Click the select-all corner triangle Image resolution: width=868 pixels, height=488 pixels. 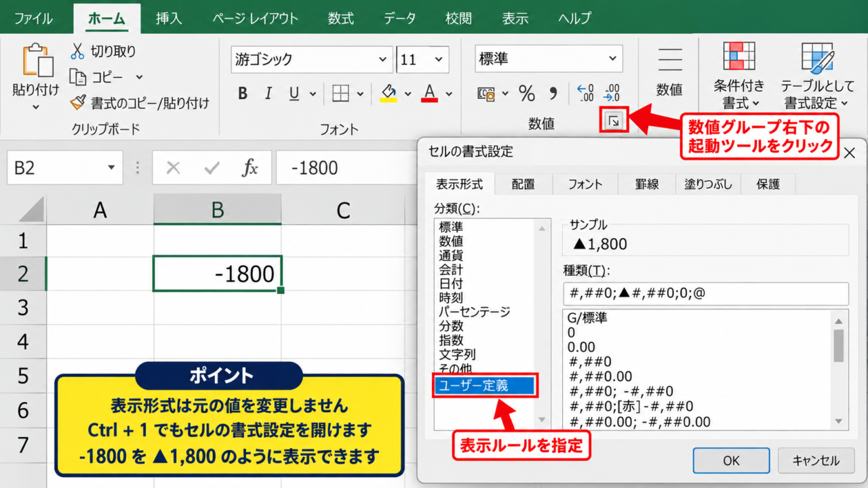(32, 210)
